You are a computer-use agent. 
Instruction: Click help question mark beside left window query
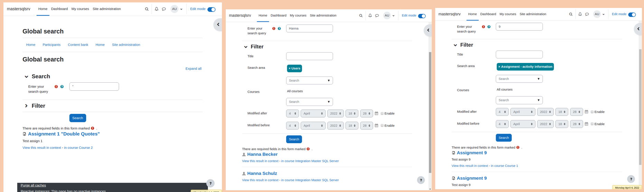[x=62, y=87]
